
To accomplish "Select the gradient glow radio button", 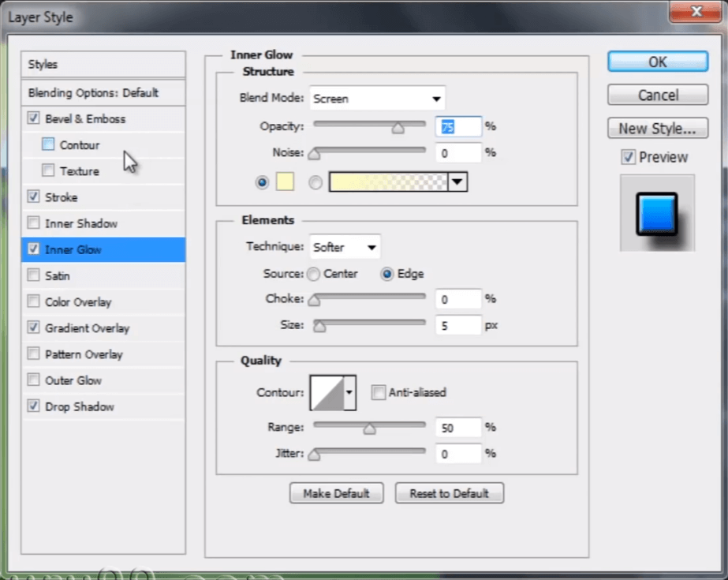I will tap(315, 182).
